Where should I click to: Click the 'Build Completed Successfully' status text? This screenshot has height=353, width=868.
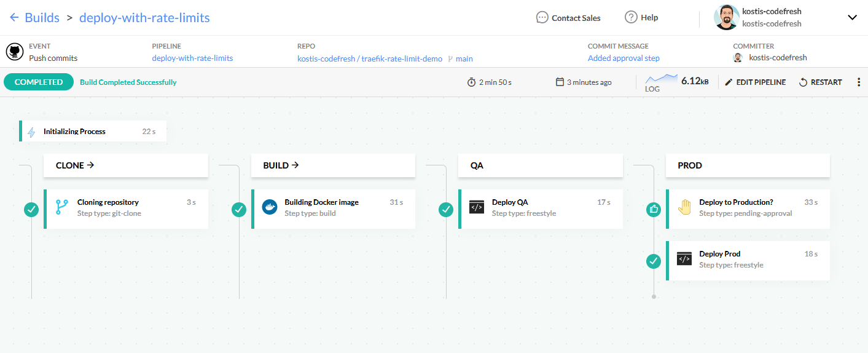point(128,82)
